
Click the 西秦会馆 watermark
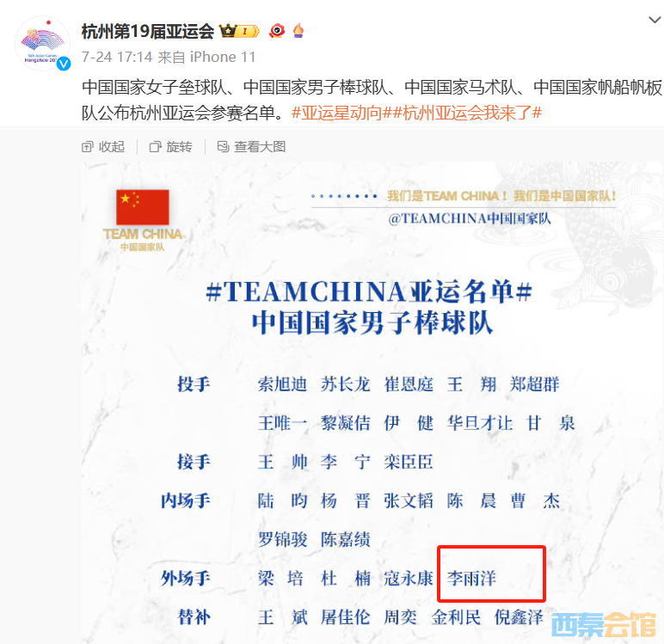pyautogui.click(x=604, y=625)
